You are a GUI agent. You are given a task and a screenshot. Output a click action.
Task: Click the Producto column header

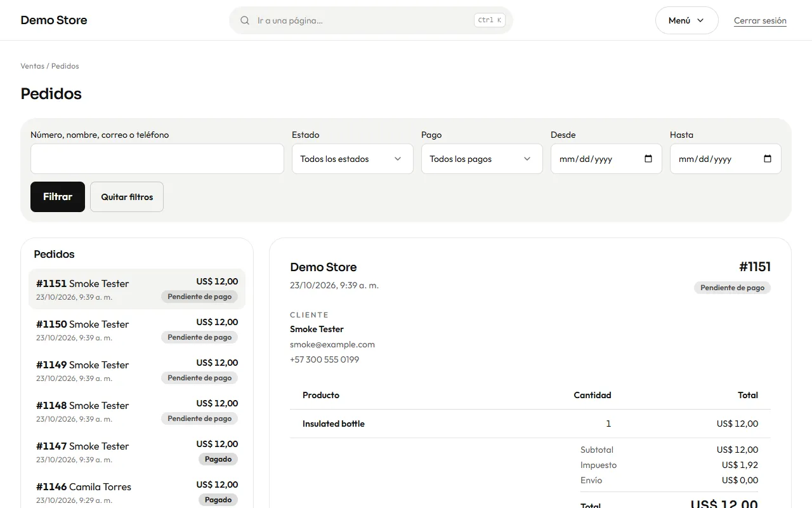click(x=321, y=395)
